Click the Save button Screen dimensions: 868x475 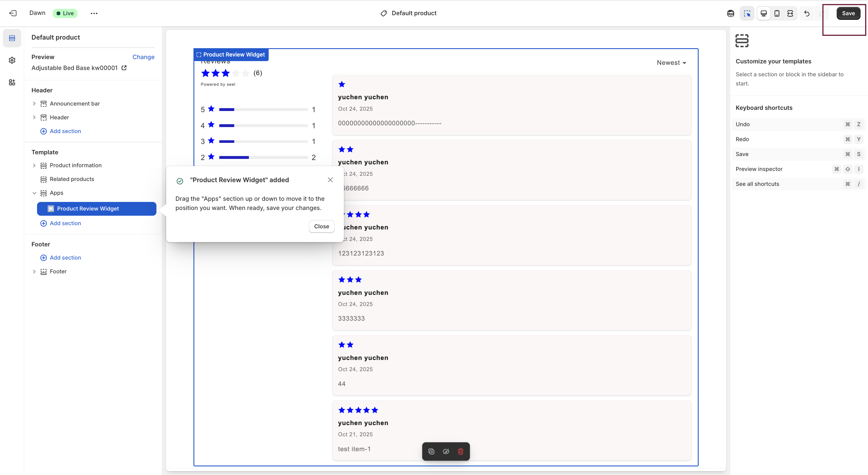tap(848, 13)
